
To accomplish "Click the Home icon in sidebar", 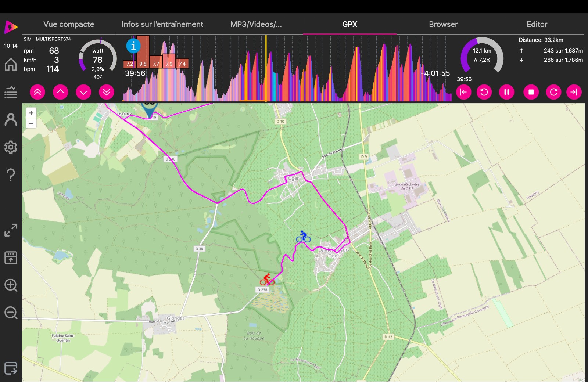I will [11, 65].
